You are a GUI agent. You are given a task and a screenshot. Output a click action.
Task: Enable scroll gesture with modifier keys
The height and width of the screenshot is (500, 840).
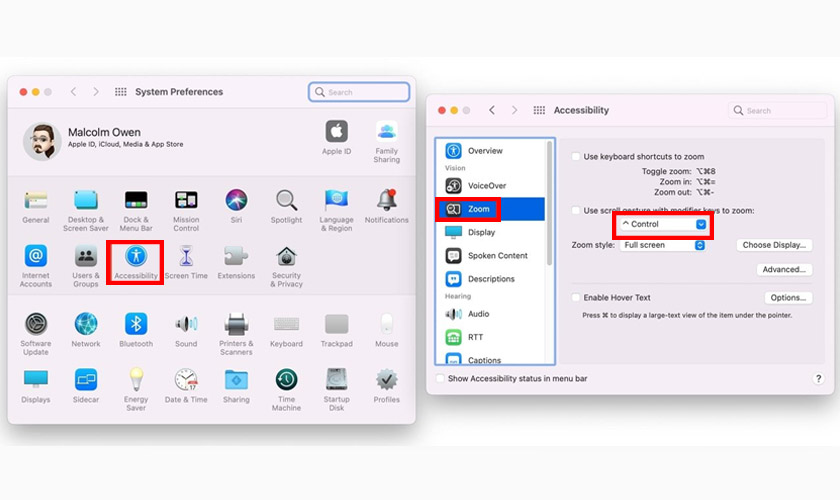(x=576, y=210)
